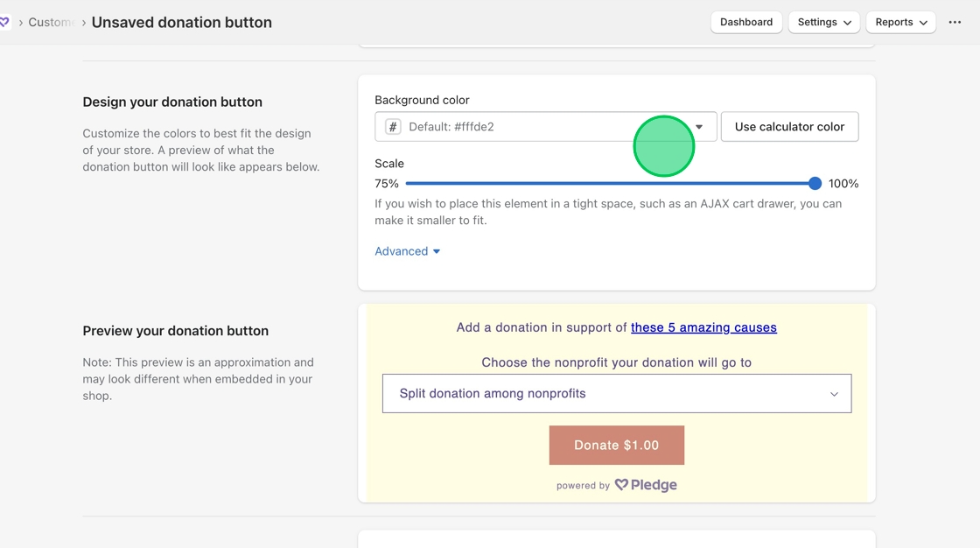Click the 'Donate $1.00' preview button
The width and height of the screenshot is (980, 548).
pos(616,446)
